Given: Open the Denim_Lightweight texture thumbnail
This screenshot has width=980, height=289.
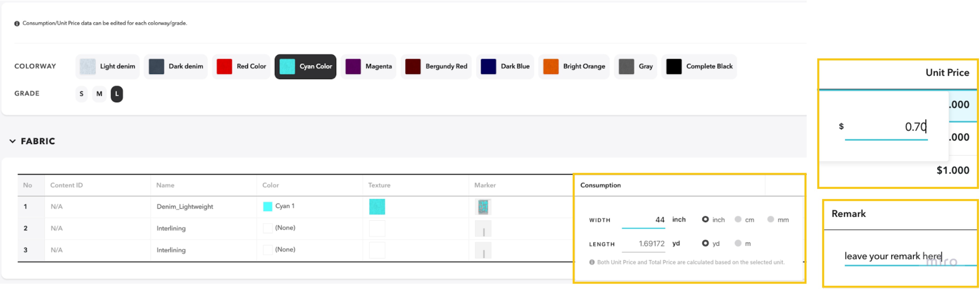Looking at the screenshot, I should pyautogui.click(x=377, y=207).
